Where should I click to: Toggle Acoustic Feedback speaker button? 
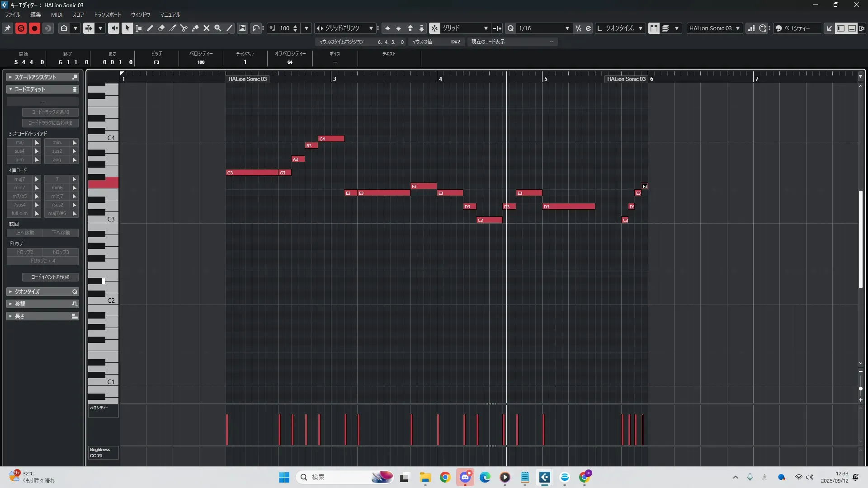click(113, 28)
